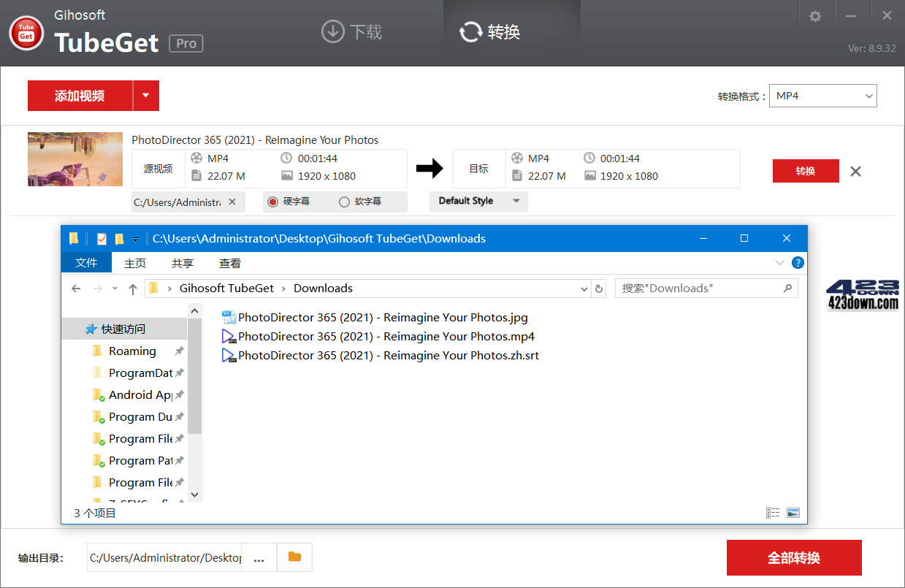The width and height of the screenshot is (905, 588).
Task: Navigate back in the Explorer window
Action: pyautogui.click(x=76, y=288)
